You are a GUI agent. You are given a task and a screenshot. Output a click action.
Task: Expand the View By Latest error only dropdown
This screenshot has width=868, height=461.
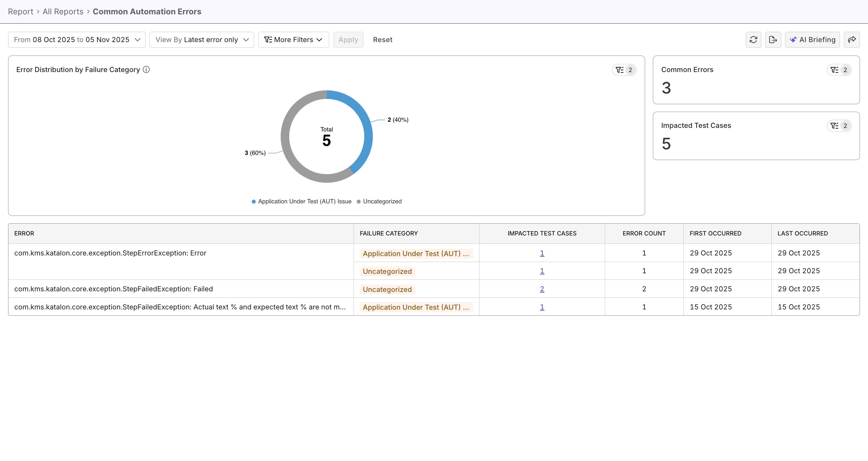click(201, 39)
